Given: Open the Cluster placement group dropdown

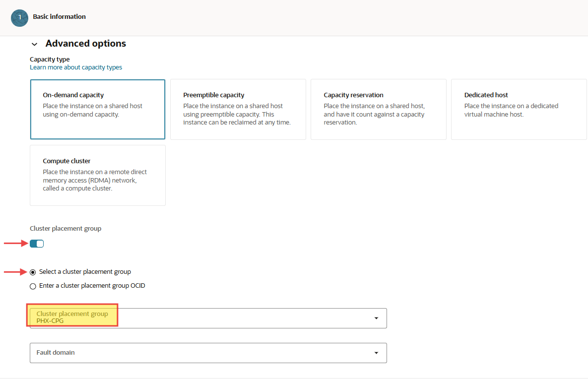Looking at the screenshot, I should coord(208,318).
